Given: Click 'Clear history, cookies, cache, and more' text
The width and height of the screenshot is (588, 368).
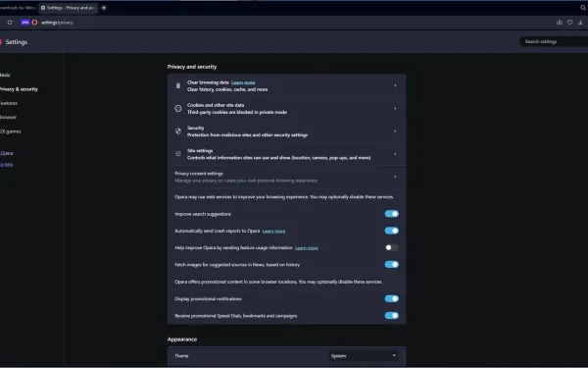Looking at the screenshot, I should 227,89.
